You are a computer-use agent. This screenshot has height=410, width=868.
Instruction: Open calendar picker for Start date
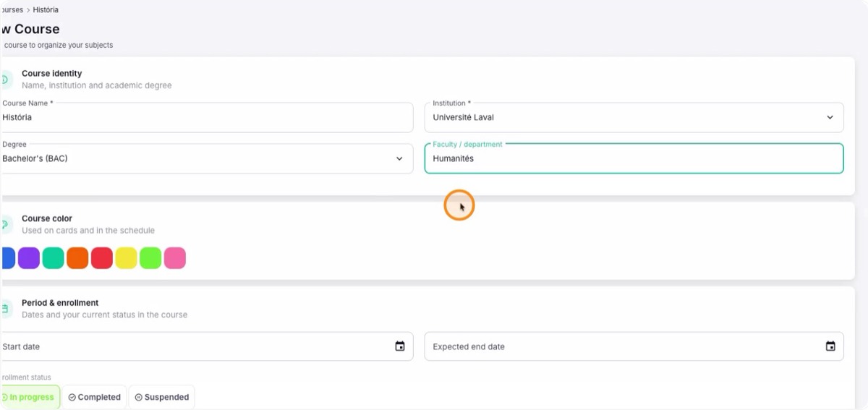coord(400,346)
